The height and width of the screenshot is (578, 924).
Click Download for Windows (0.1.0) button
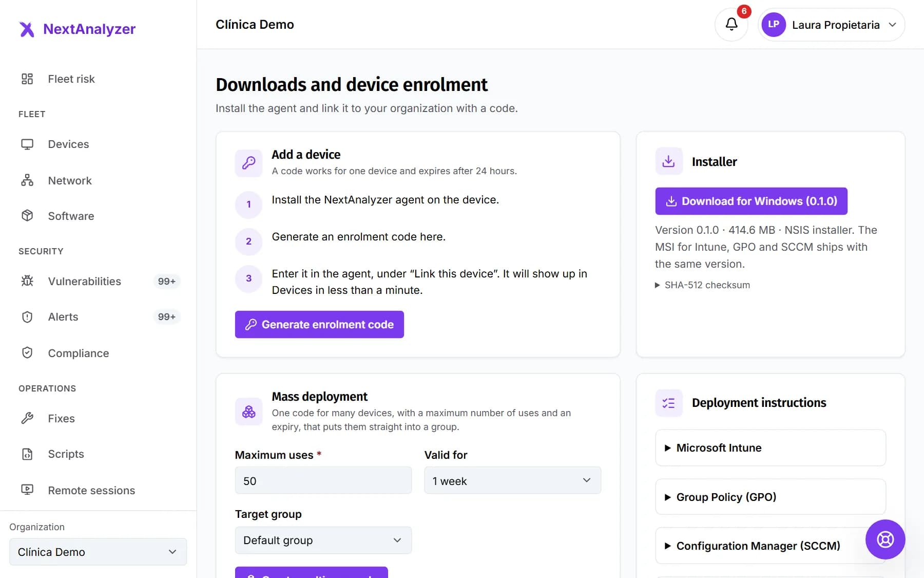click(x=751, y=201)
